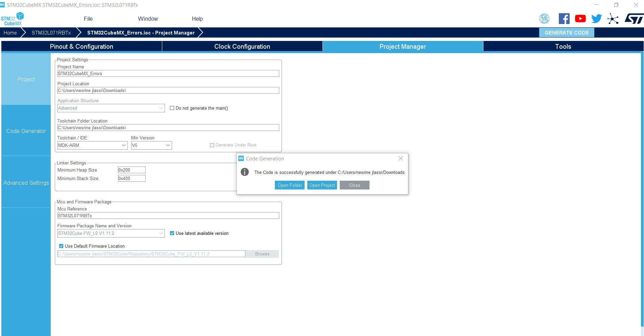Click the Browse button for firmware location
Screen dimensions: 644x336
(x=262, y=254)
